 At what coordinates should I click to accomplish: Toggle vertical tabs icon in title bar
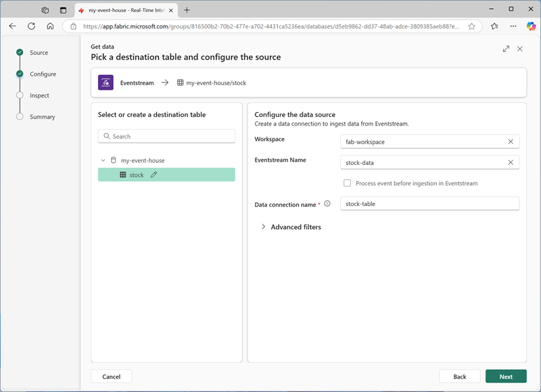63,10
